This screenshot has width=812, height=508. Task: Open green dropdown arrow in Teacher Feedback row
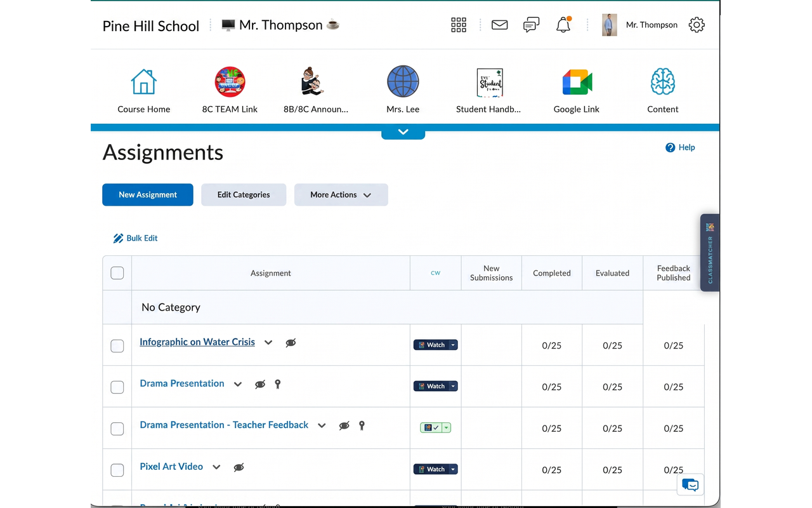pos(447,428)
